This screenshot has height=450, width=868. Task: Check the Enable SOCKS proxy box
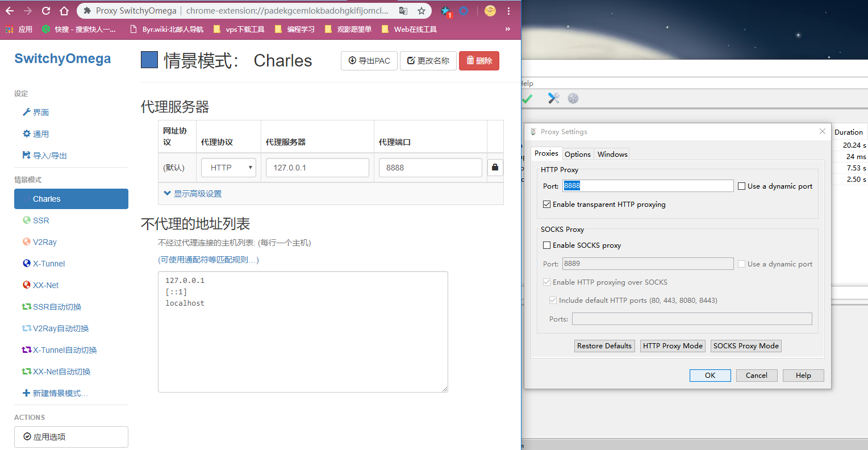click(x=546, y=245)
